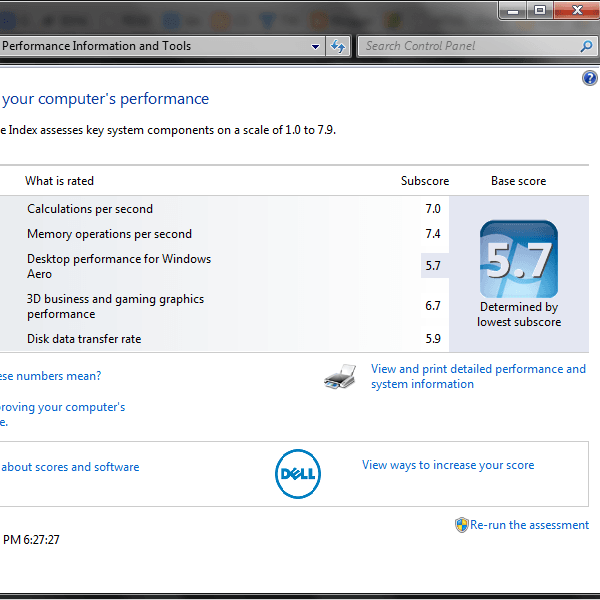Select the Disk data transfer rate row
The width and height of the screenshot is (600, 600).
coord(84,339)
